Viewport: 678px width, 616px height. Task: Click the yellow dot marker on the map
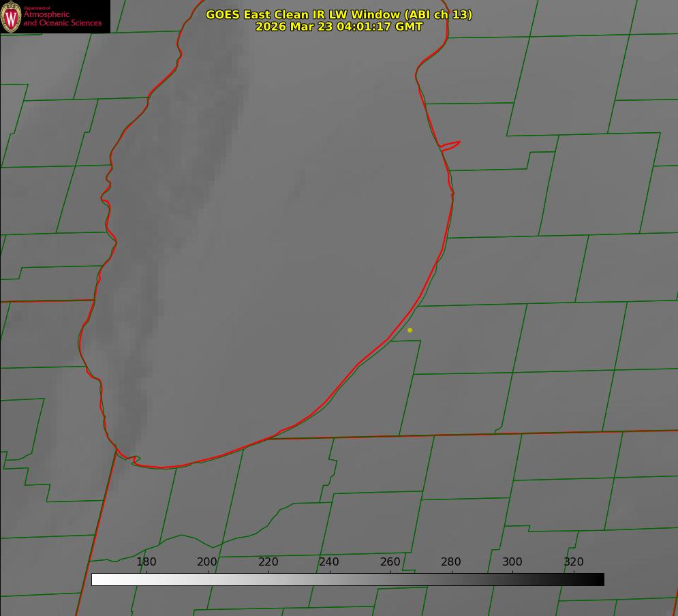[410, 330]
